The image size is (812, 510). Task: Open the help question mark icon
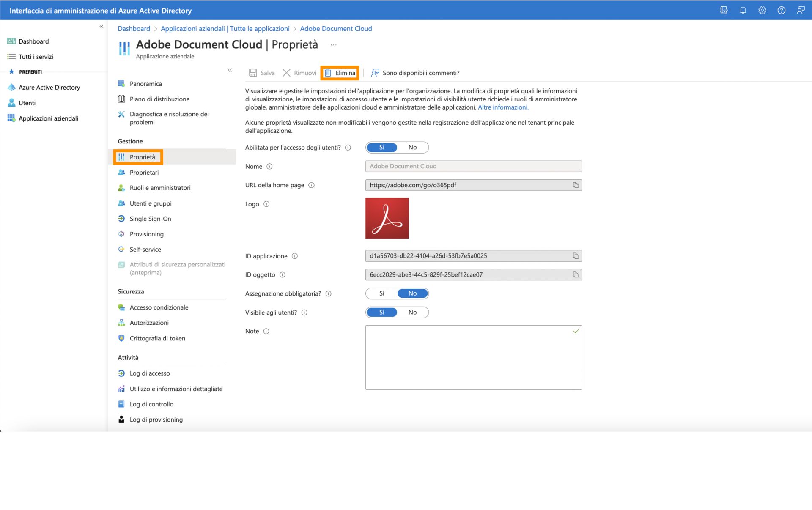click(x=781, y=11)
